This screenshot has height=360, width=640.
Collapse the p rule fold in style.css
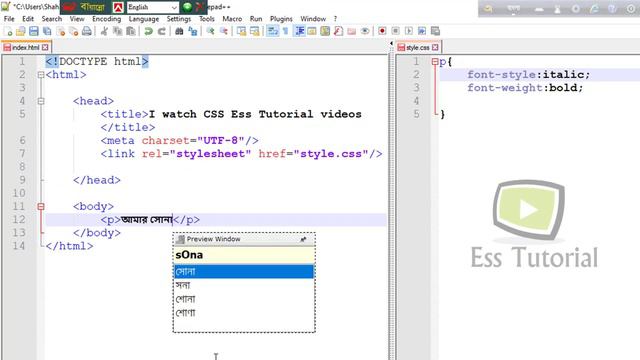[x=435, y=62]
